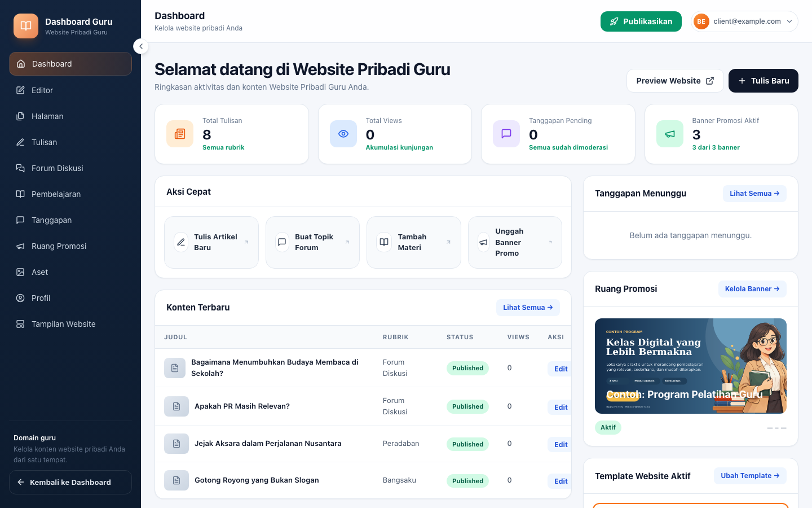
Task: Open the client@example.com account dropdown
Action: (x=744, y=21)
